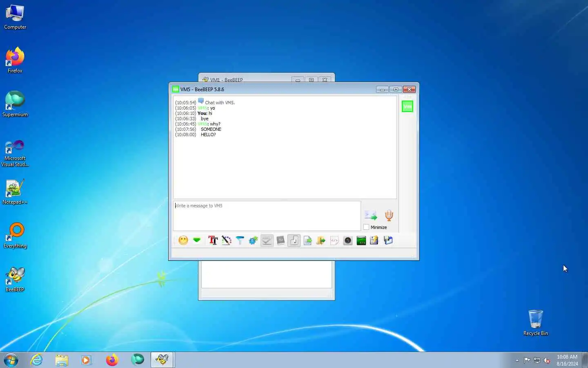Open Firefox desktop shortcut
Image resolution: width=588 pixels, height=368 pixels.
point(15,61)
